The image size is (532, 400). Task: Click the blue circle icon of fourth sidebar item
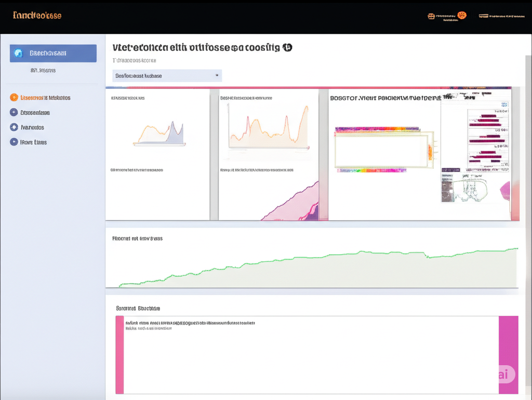pos(14,142)
